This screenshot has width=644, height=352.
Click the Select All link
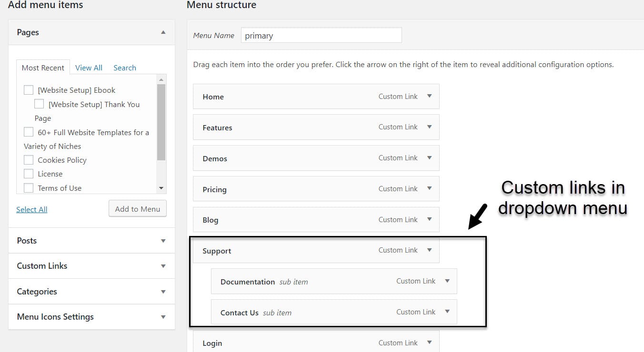click(31, 209)
